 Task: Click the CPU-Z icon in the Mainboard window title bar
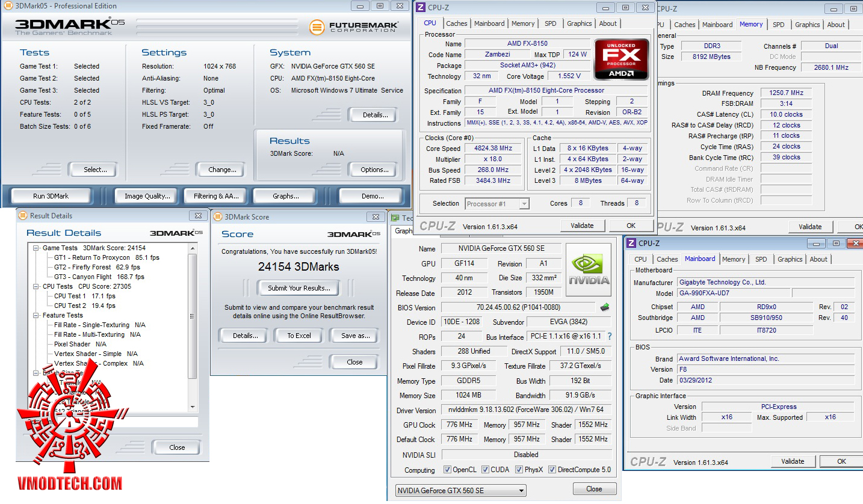pos(631,243)
